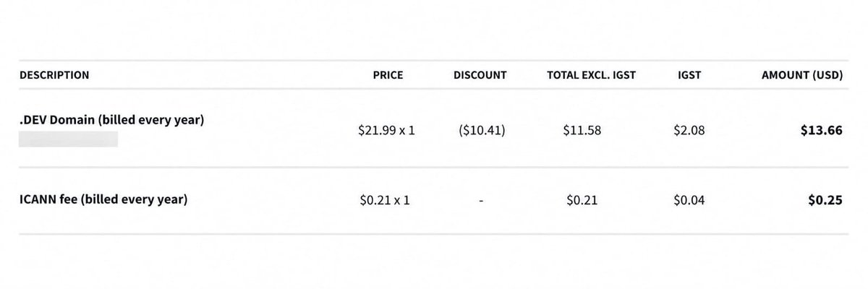This screenshot has width=868, height=289.
Task: Click the DESCRIPTION column header
Action: 54,75
